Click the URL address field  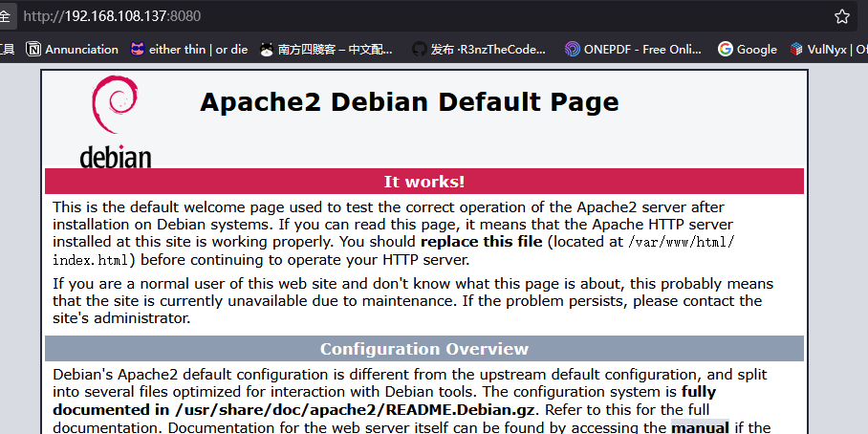tap(426, 16)
